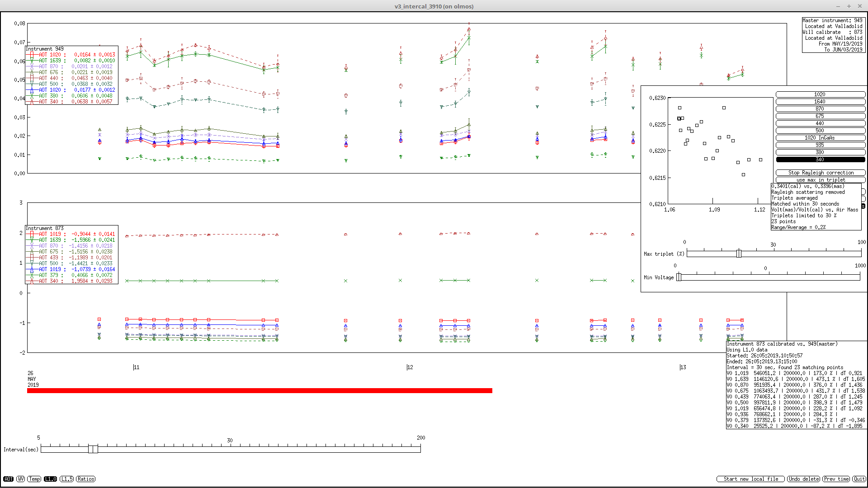The image size is (868, 488).
Task: Click Instrument 949 legend row AOT 676
Action: tap(71, 72)
